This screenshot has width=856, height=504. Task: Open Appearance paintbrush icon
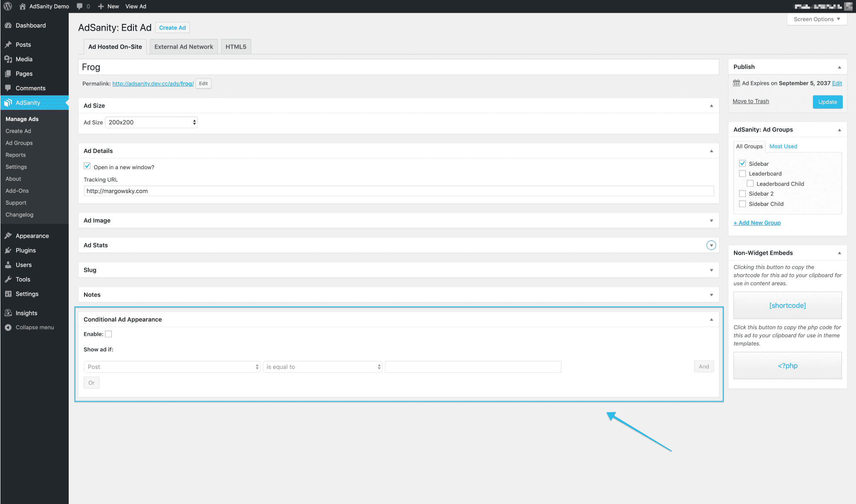point(8,236)
